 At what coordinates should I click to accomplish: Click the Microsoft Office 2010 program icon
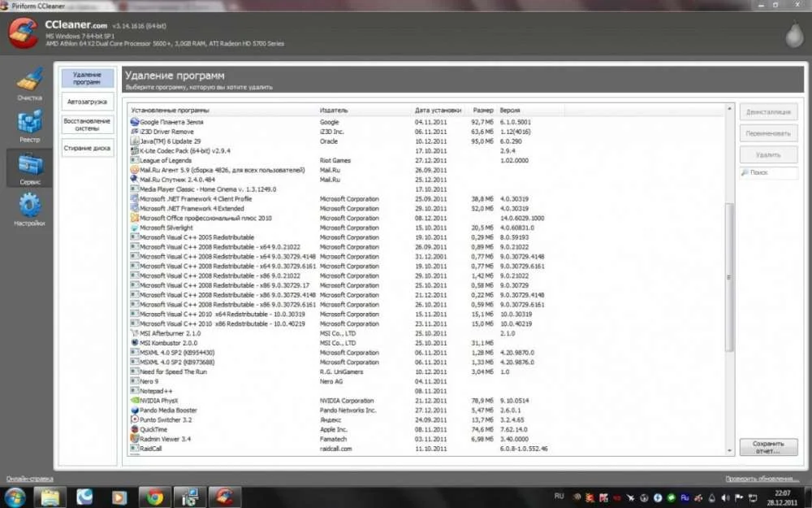coord(135,218)
